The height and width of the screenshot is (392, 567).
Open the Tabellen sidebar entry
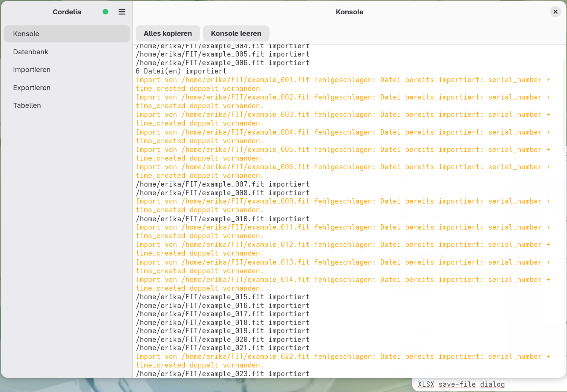pos(67,106)
